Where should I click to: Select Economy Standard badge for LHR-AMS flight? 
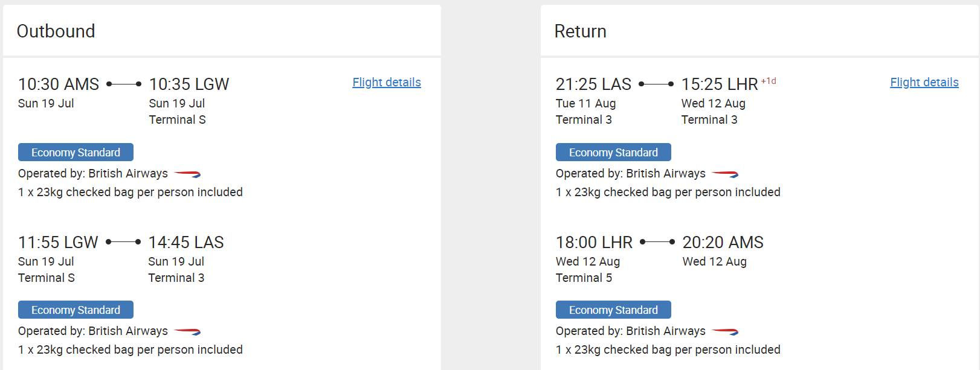click(x=613, y=310)
